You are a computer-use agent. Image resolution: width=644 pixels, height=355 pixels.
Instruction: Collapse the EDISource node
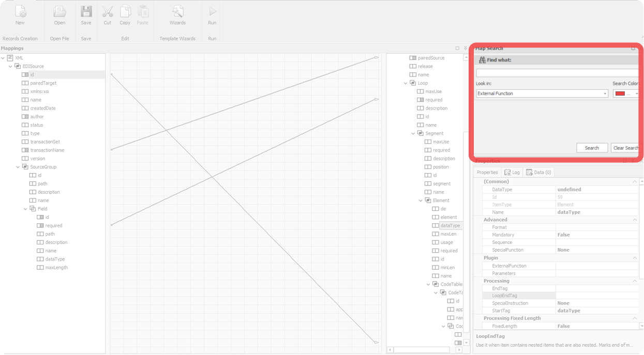(10, 66)
